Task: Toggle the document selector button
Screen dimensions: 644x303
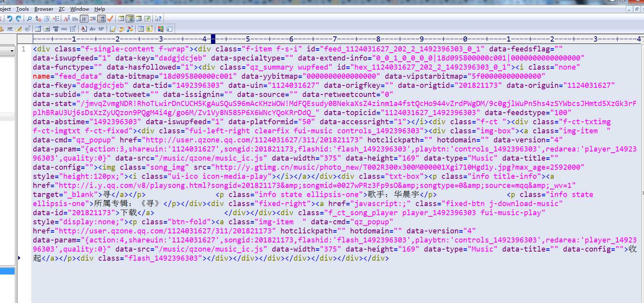Action: pyautogui.click(x=130, y=19)
